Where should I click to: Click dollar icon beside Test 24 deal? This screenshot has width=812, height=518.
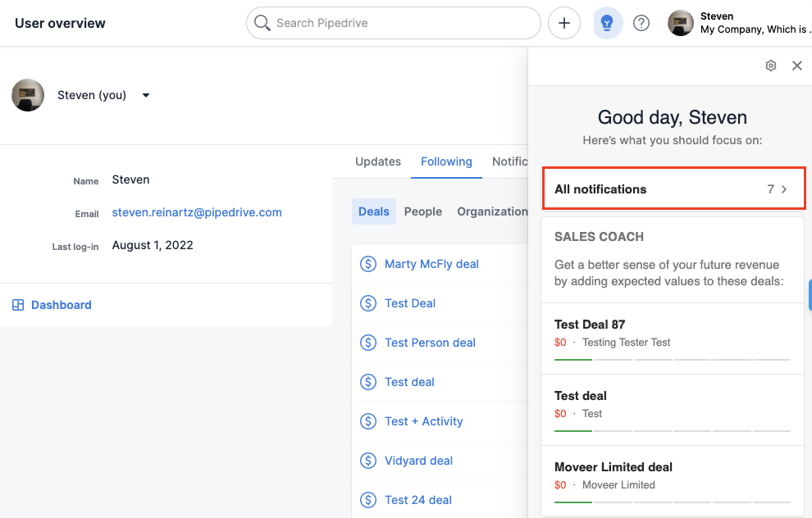[368, 500]
